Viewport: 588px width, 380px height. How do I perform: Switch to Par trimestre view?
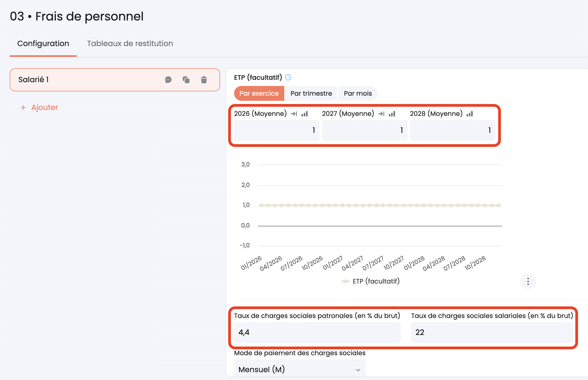(x=311, y=94)
